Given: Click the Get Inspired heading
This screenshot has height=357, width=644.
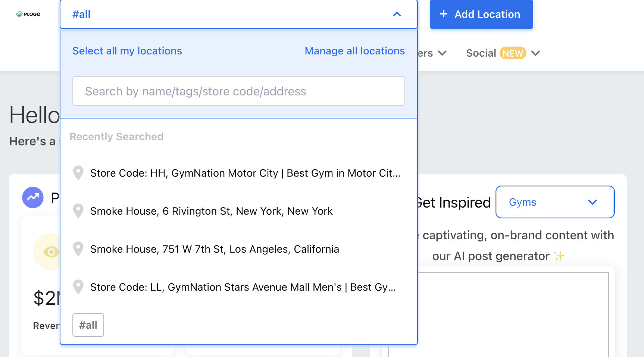Looking at the screenshot, I should (454, 202).
